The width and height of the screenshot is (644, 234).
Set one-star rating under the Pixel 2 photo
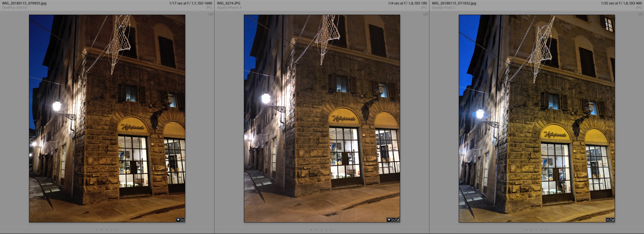(526, 230)
